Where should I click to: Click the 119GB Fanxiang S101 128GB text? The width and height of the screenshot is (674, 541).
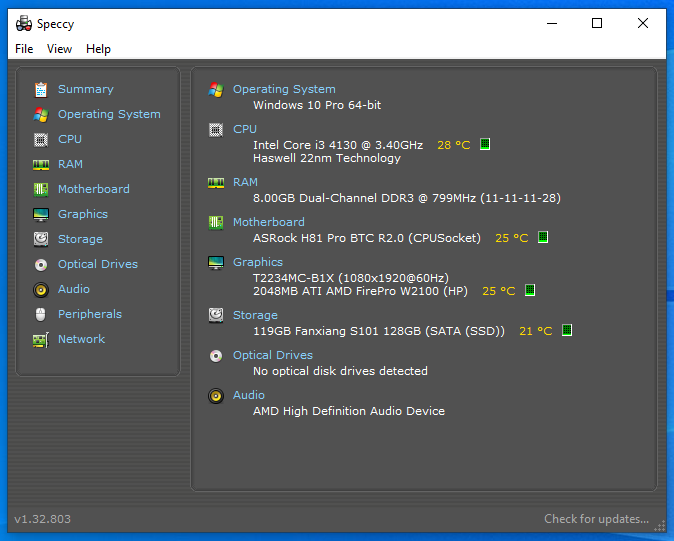coord(379,331)
